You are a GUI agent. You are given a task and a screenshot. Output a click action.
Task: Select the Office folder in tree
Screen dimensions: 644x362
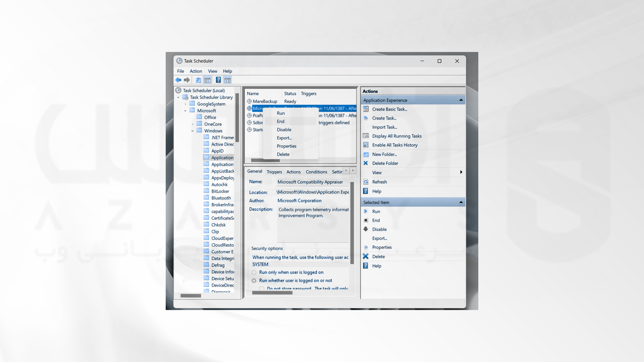tap(210, 118)
